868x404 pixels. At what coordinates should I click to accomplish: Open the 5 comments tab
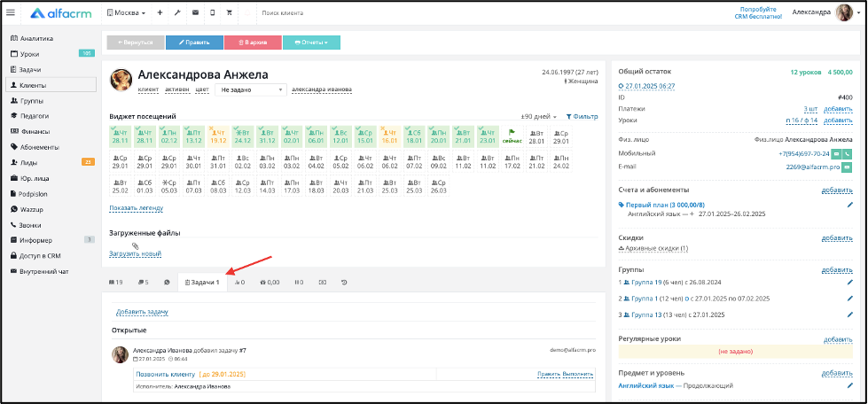tap(143, 283)
